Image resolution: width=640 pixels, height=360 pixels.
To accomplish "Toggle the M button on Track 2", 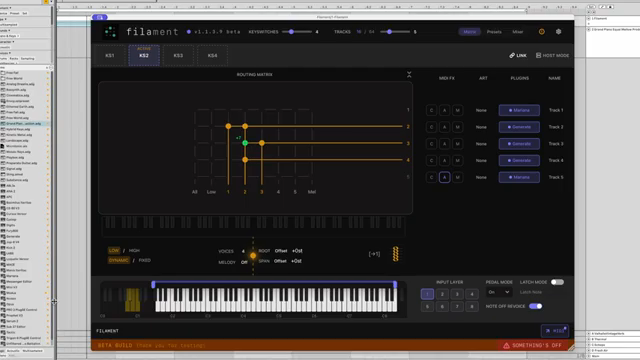I will point(458,127).
